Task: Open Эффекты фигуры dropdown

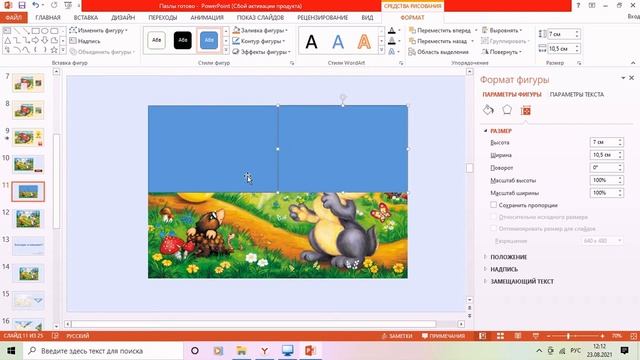Action: (x=262, y=52)
